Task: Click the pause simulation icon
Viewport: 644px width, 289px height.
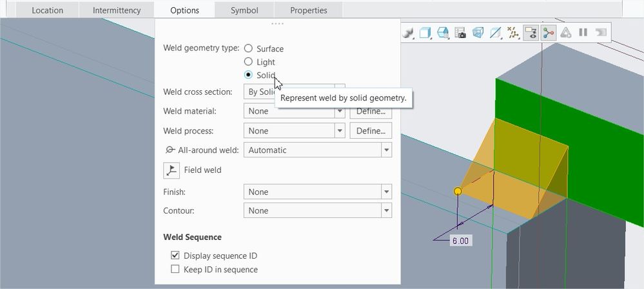Action: (583, 32)
